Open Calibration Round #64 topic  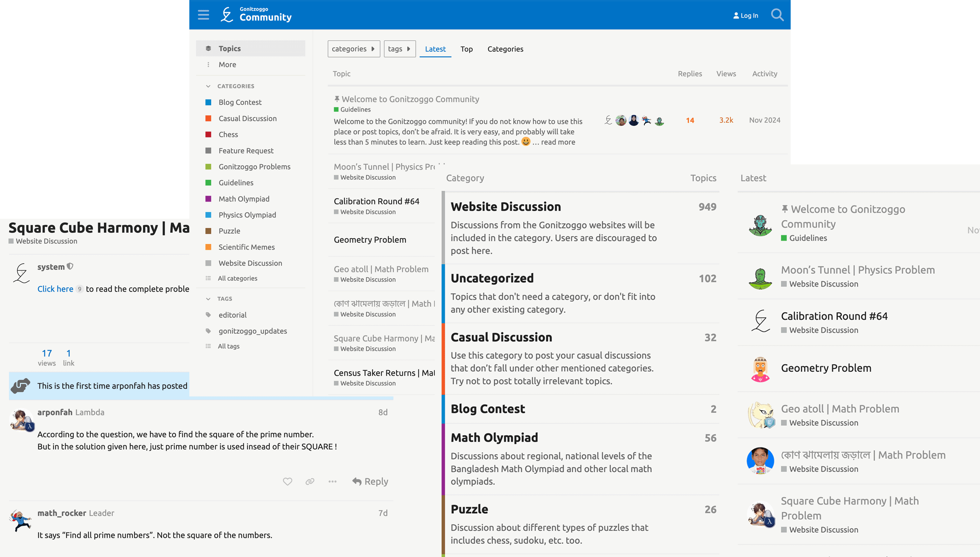[376, 201]
